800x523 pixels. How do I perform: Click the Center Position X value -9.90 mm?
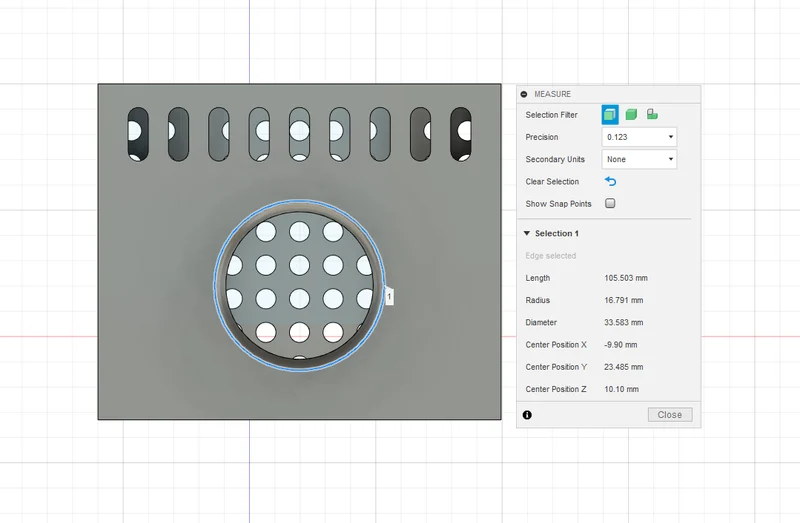click(620, 345)
